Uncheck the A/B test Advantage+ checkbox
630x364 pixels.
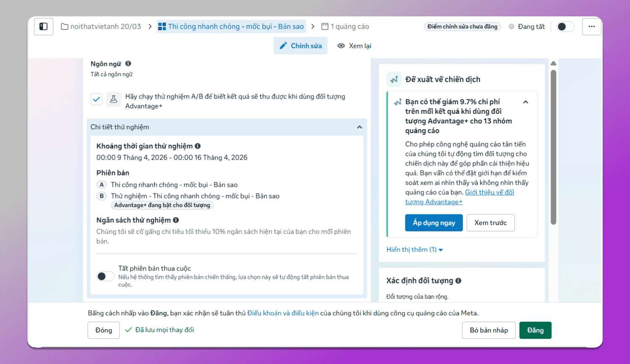(x=97, y=100)
